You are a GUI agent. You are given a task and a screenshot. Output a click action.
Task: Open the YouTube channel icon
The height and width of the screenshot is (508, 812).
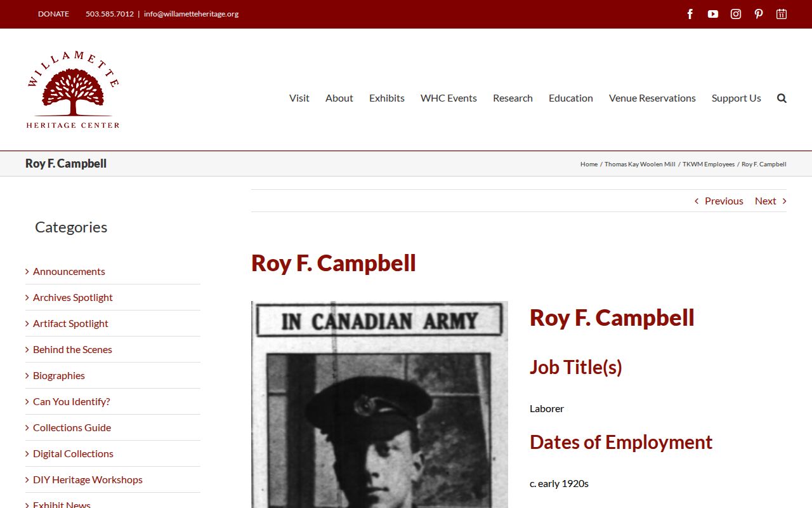tap(713, 14)
